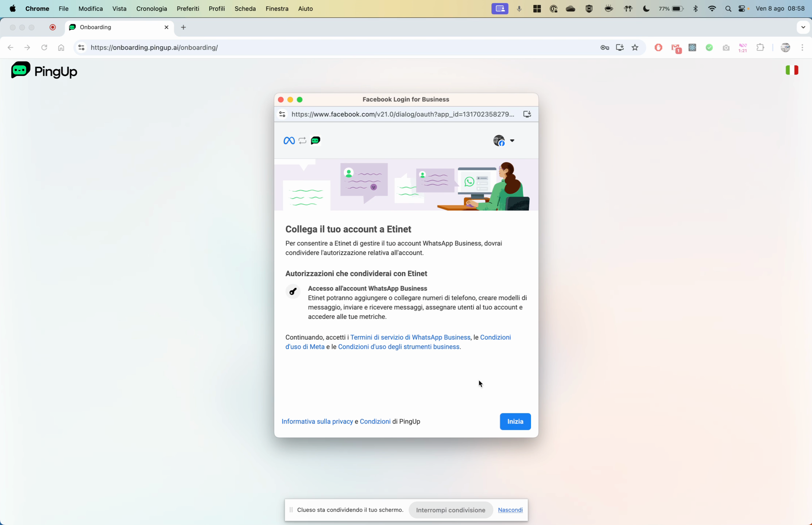
Task: Bookmark this page with star icon
Action: click(x=635, y=47)
